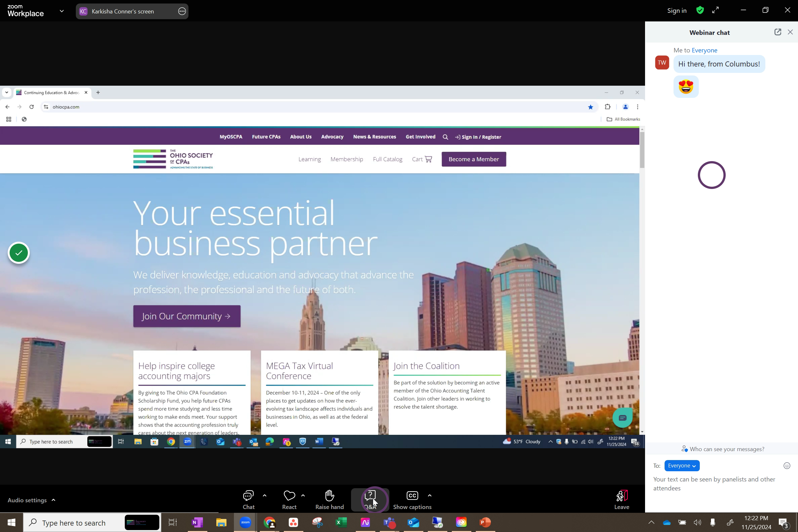Open 'Who can see your messages?' info
This screenshot has height=532, width=798.
click(x=722, y=449)
